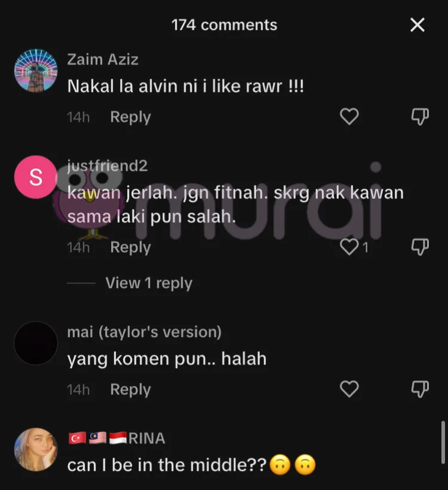Dislike the "yang komen pun.. halah" comment
This screenshot has width=448, height=490.
coord(420,389)
